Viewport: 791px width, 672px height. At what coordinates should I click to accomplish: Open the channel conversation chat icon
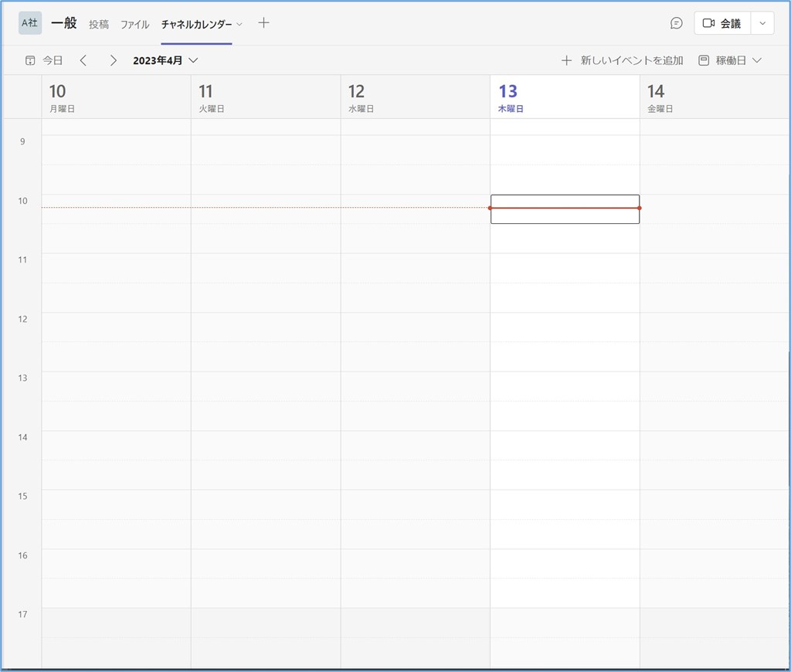click(676, 23)
